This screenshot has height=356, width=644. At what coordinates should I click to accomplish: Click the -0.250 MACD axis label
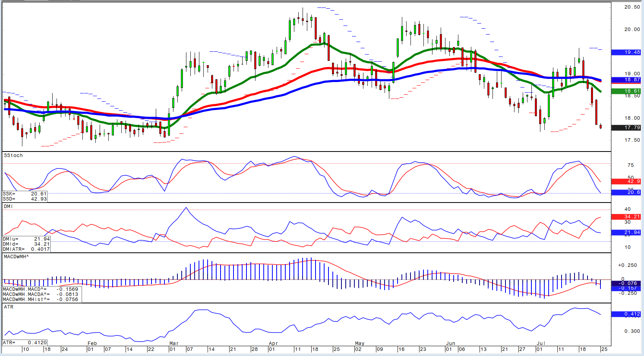click(628, 293)
